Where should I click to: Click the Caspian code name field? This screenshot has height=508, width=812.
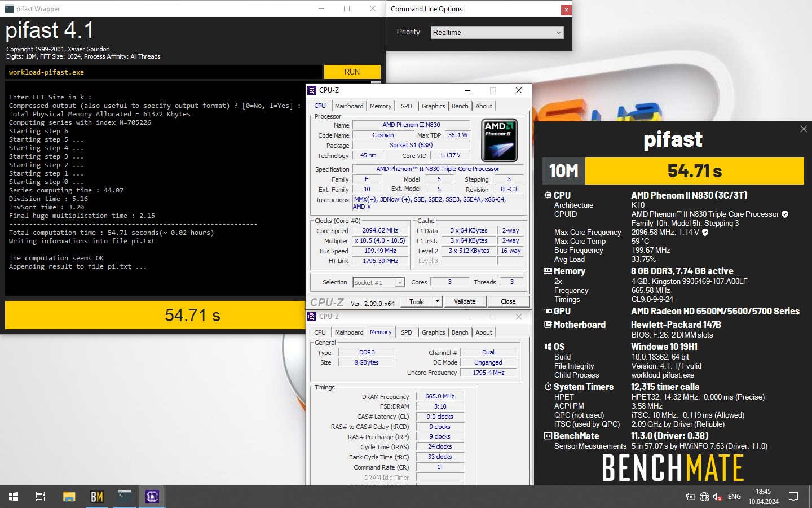(x=383, y=135)
